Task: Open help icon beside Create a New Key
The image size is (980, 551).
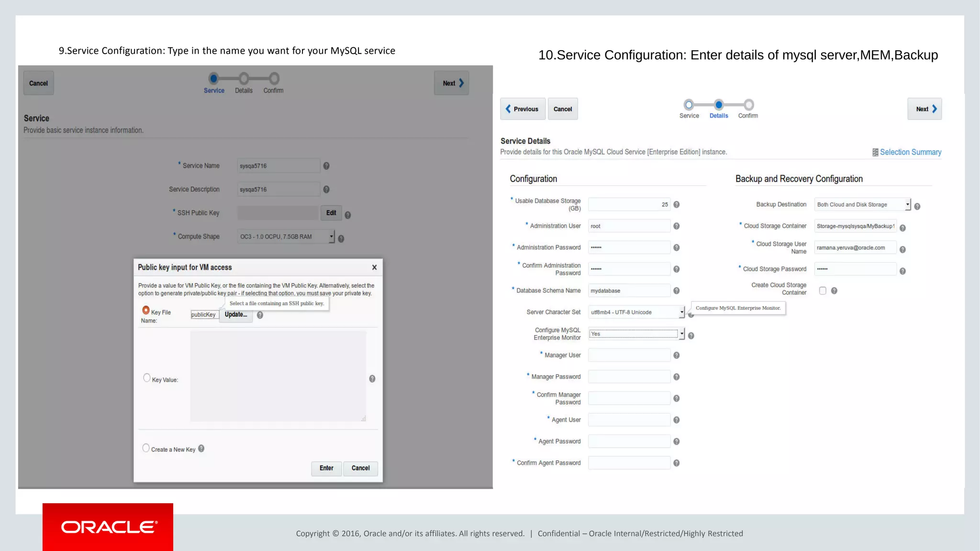Action: (x=201, y=449)
